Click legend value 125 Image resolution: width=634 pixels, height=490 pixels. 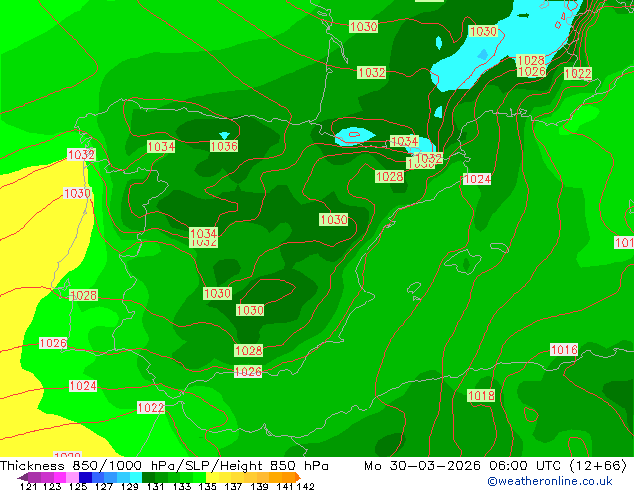[x=78, y=486]
